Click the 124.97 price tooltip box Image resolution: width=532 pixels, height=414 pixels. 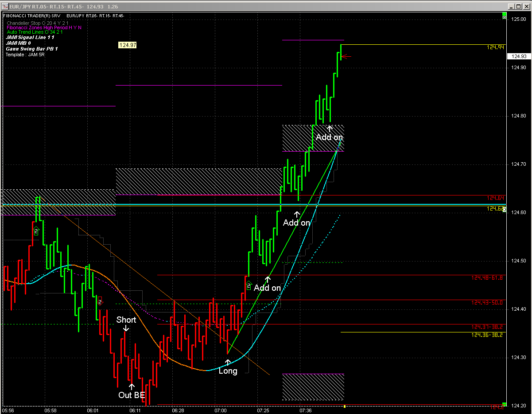point(128,45)
